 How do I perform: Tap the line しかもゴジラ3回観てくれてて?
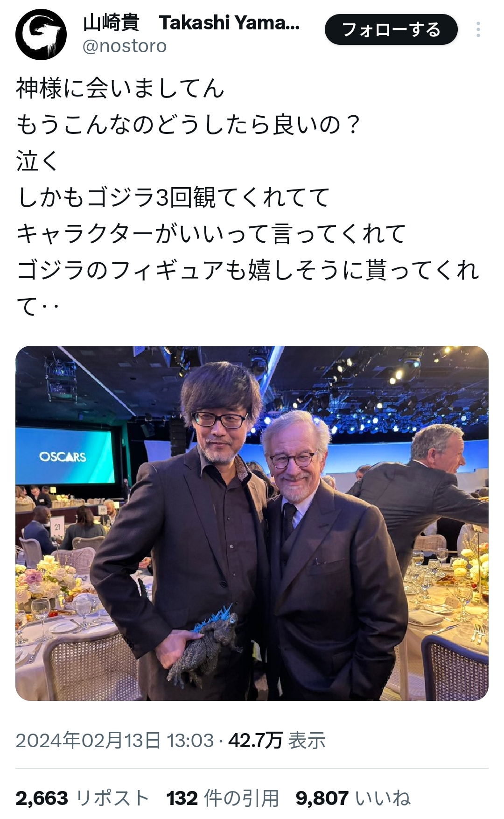[x=173, y=197]
